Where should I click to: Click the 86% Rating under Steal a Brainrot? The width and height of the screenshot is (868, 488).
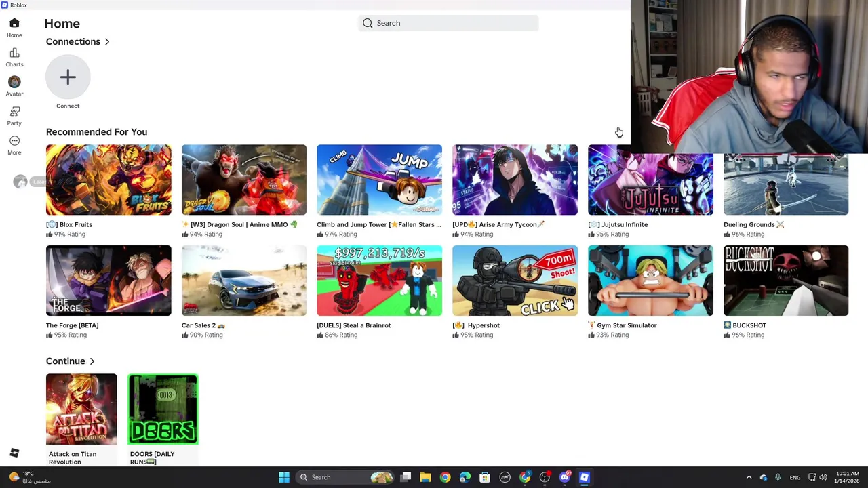click(337, 335)
